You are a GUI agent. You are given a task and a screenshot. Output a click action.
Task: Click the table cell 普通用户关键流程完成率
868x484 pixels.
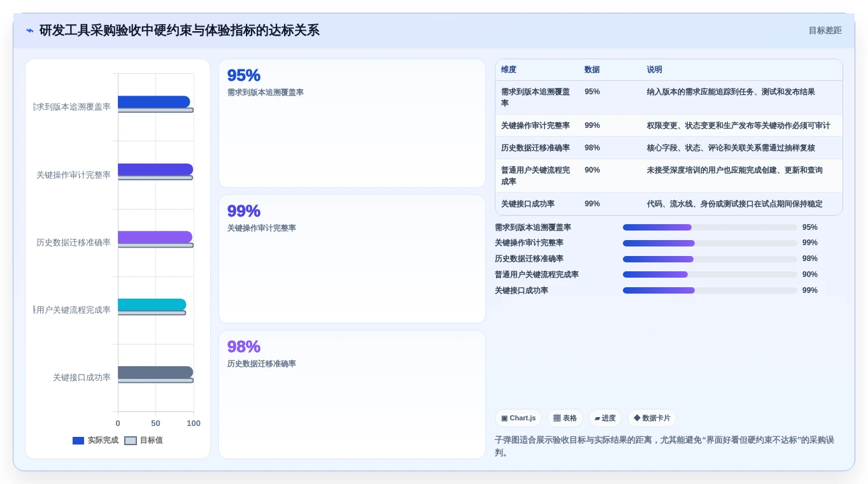[x=536, y=176]
